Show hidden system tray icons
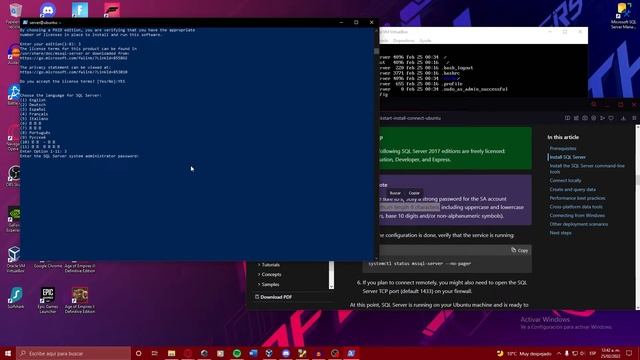 (559, 353)
